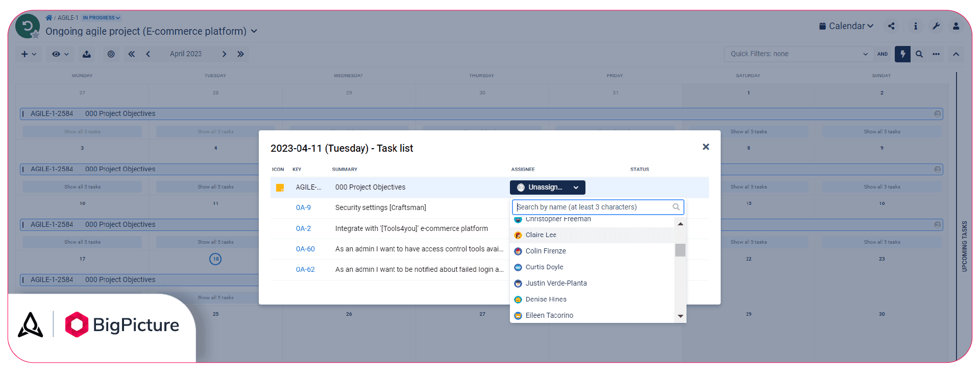The width and height of the screenshot is (980, 373).
Task: Click 'Security settings [Craftsman]' summary
Action: pyautogui.click(x=381, y=207)
